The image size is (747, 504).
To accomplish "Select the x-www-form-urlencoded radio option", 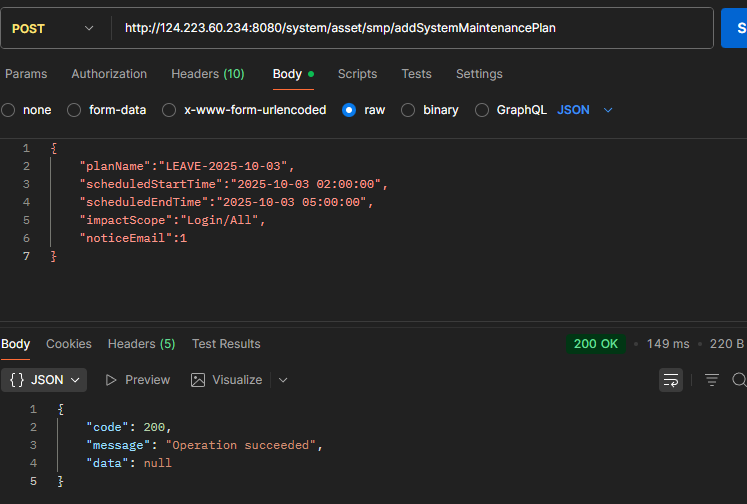I will coord(169,110).
